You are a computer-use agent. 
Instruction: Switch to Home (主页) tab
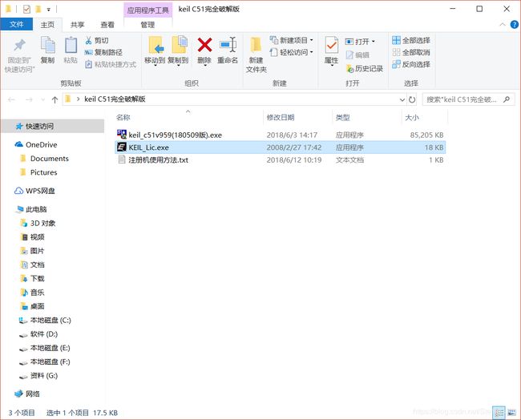pos(47,25)
